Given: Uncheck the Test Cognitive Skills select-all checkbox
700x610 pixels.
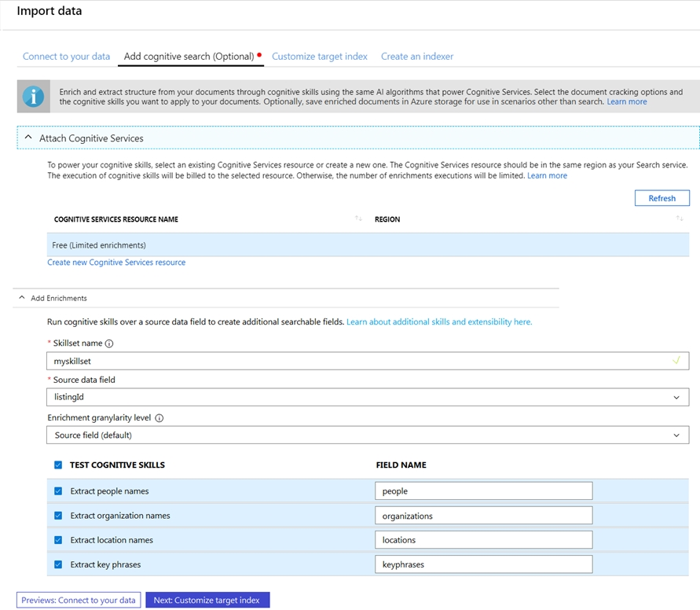Looking at the screenshot, I should 58,465.
